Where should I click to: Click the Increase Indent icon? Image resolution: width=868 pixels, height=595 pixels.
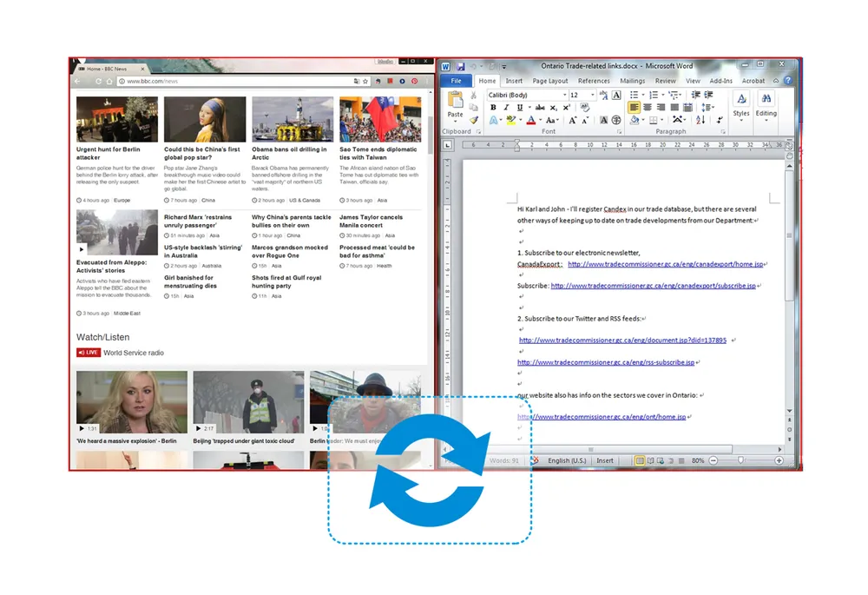tap(708, 95)
